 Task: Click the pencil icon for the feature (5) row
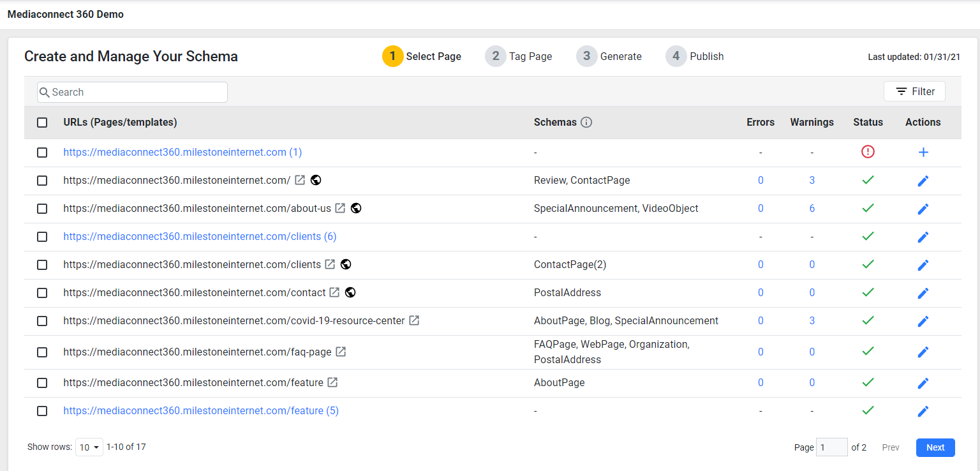pos(923,411)
